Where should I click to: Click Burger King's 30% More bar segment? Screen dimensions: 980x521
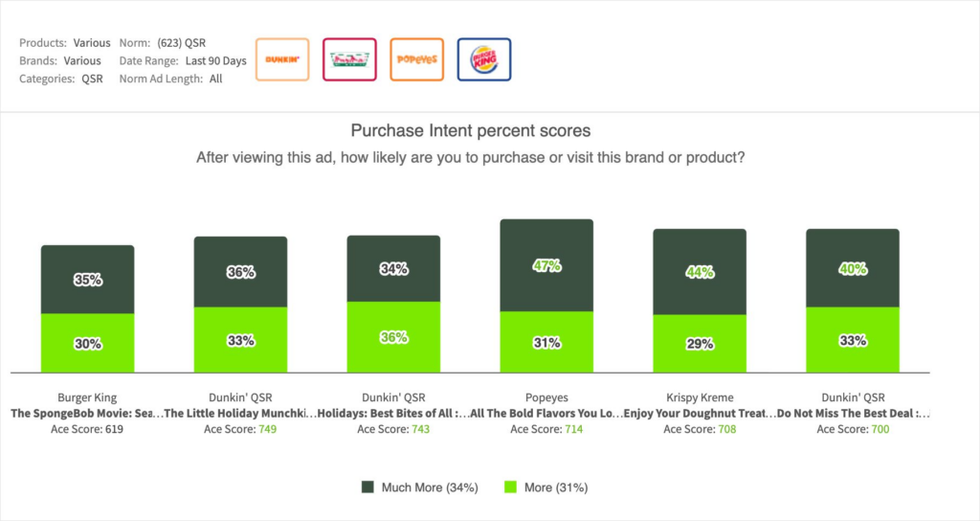coord(87,343)
